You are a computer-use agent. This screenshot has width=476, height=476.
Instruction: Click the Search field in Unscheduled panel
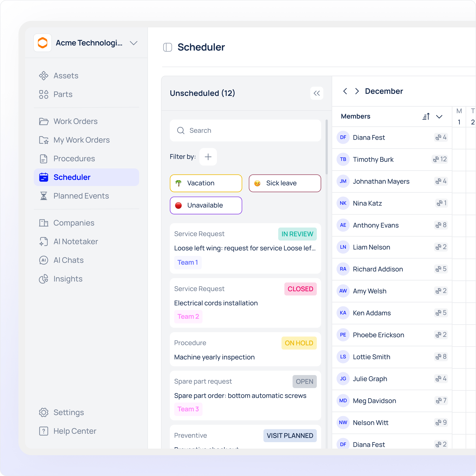(245, 130)
